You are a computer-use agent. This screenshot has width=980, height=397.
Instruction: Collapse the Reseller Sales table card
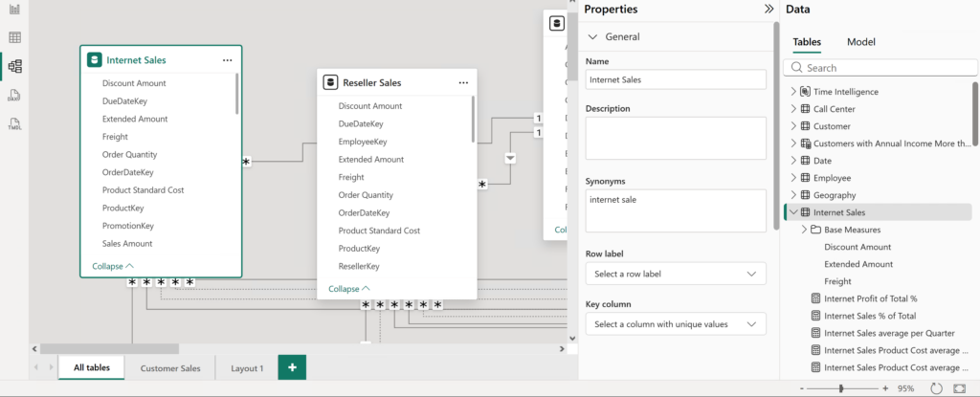pos(349,289)
